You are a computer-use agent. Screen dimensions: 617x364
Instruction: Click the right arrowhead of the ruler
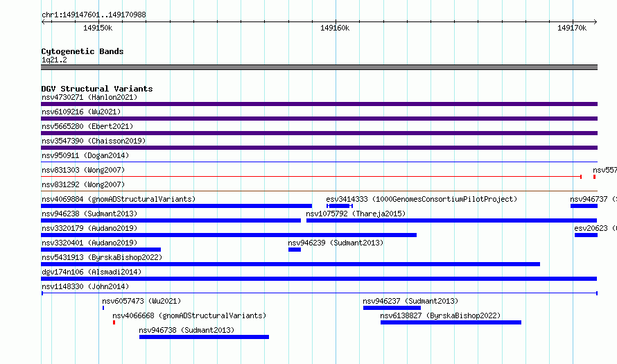[596, 21]
